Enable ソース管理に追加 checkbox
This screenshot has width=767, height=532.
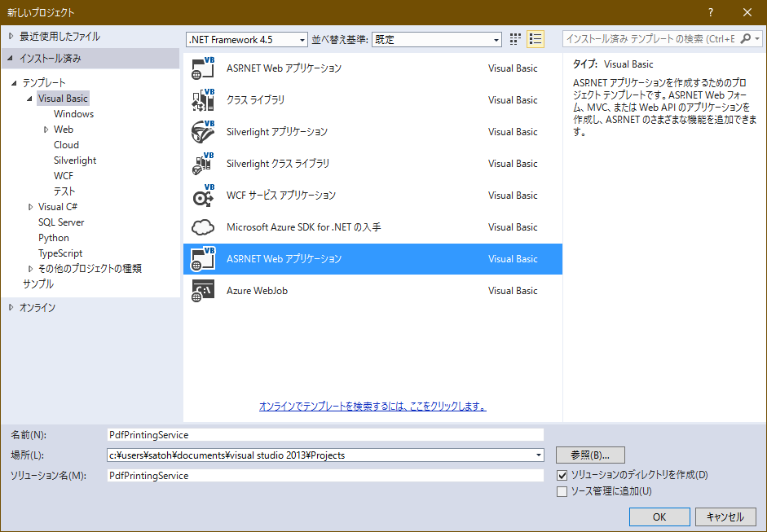pos(562,491)
